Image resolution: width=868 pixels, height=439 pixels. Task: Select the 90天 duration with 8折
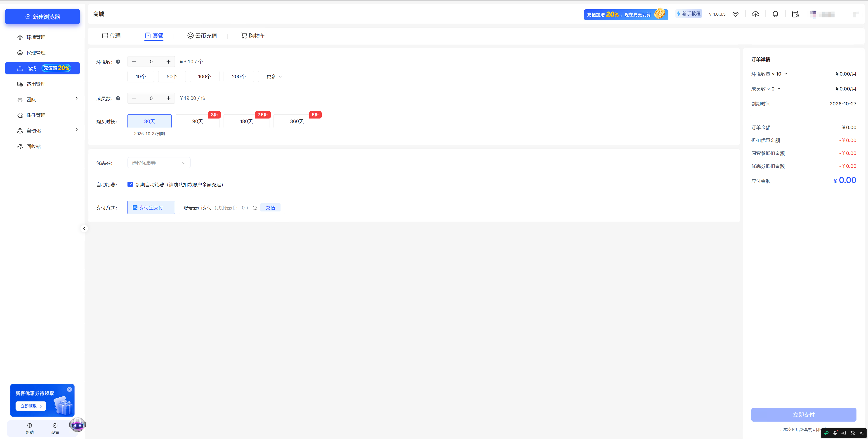[198, 121]
